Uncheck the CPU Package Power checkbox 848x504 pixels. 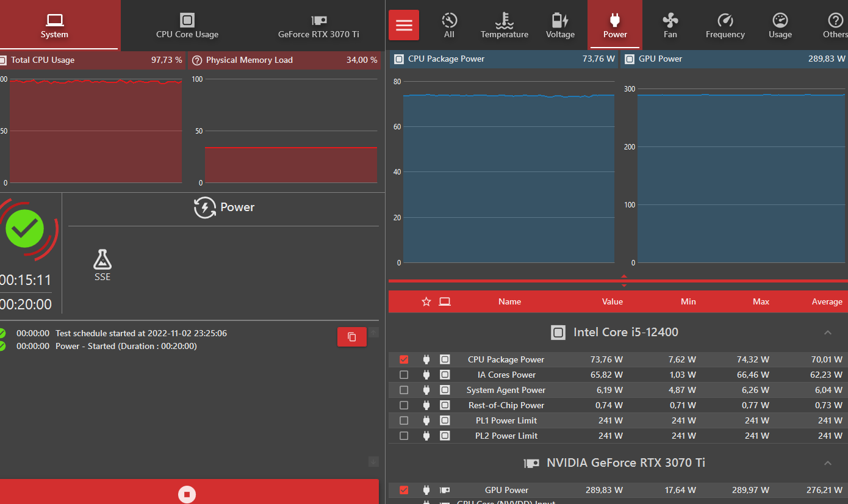click(x=404, y=359)
